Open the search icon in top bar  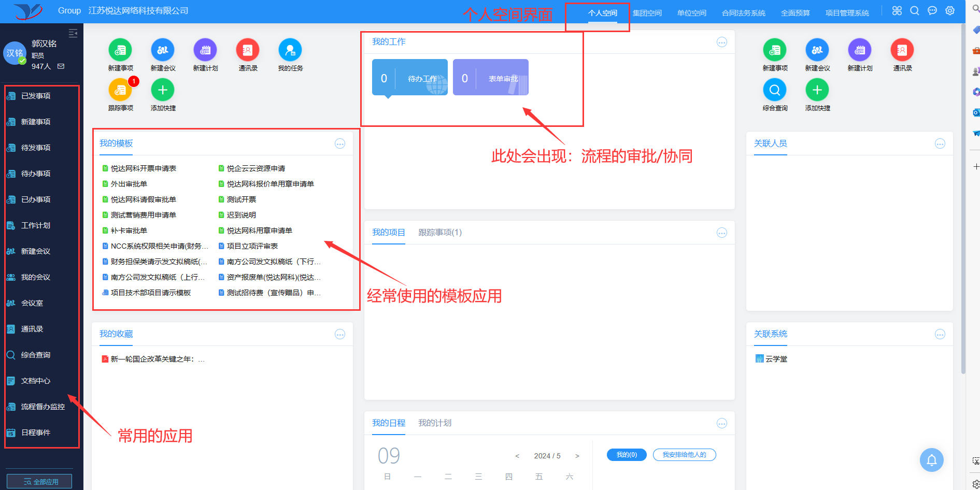pos(915,11)
